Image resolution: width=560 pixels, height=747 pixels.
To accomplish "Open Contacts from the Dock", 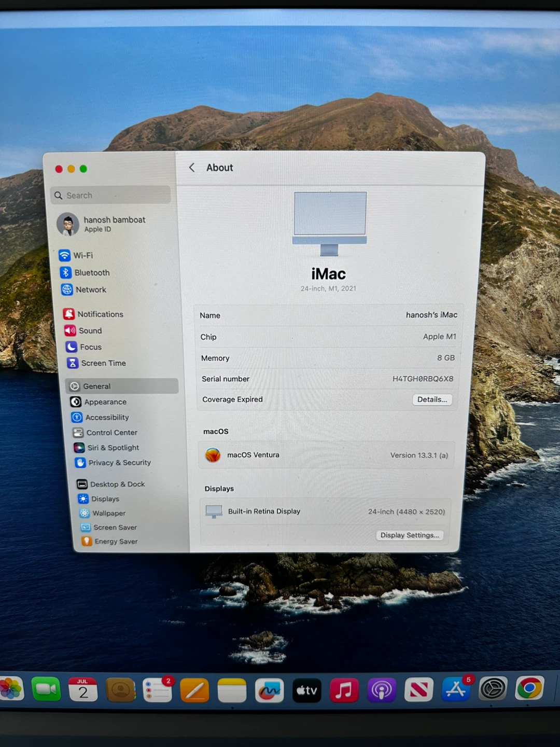I will 120,690.
